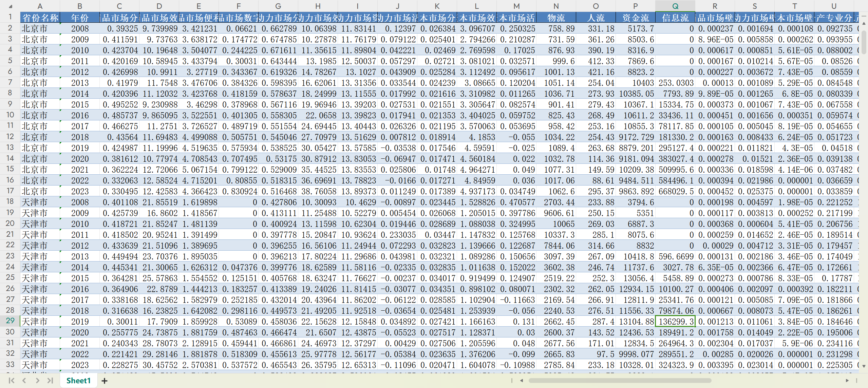This screenshot has width=868, height=388.
Task: Open the Sheet1 tab
Action: [x=78, y=381]
